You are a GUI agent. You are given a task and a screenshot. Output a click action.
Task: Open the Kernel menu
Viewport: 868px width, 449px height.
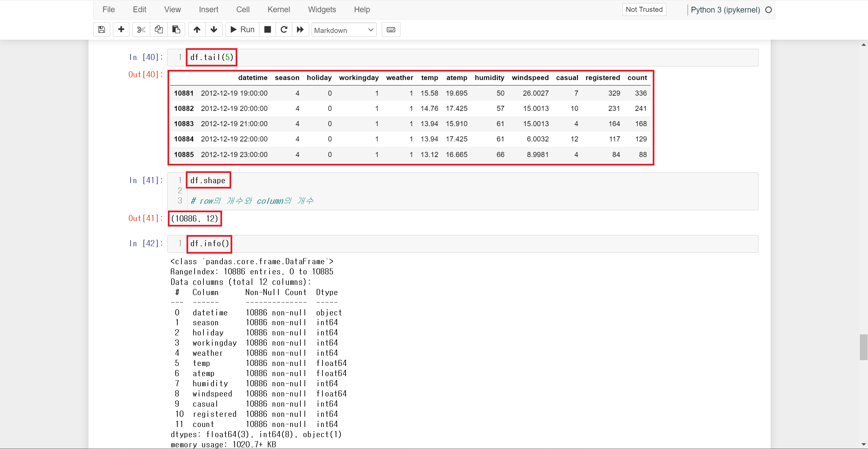[x=278, y=9]
